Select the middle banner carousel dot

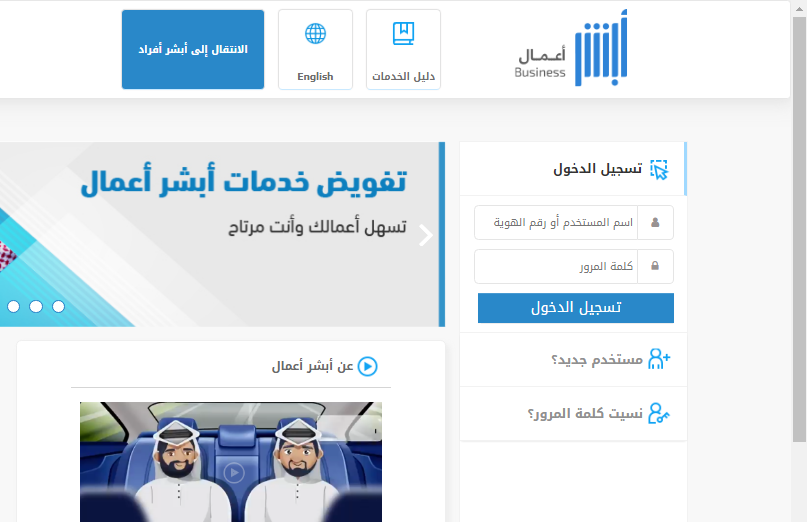[36, 306]
